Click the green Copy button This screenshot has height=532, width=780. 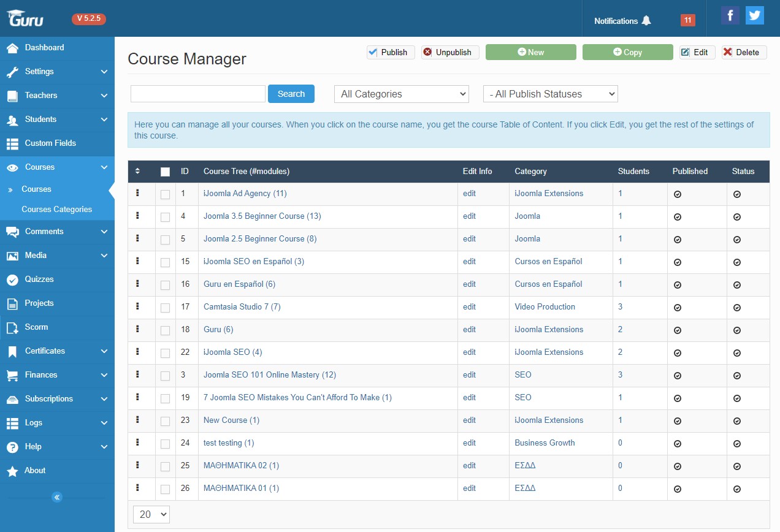point(628,52)
